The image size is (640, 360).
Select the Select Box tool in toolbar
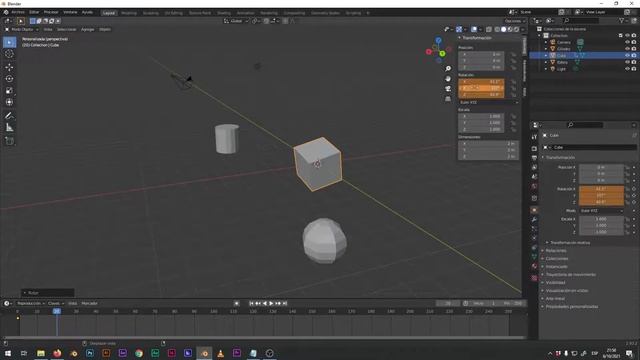(9, 42)
